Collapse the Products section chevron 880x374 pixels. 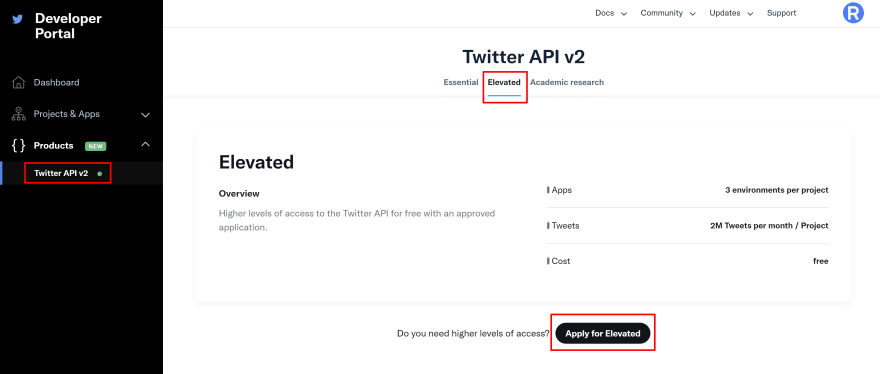[x=145, y=144]
